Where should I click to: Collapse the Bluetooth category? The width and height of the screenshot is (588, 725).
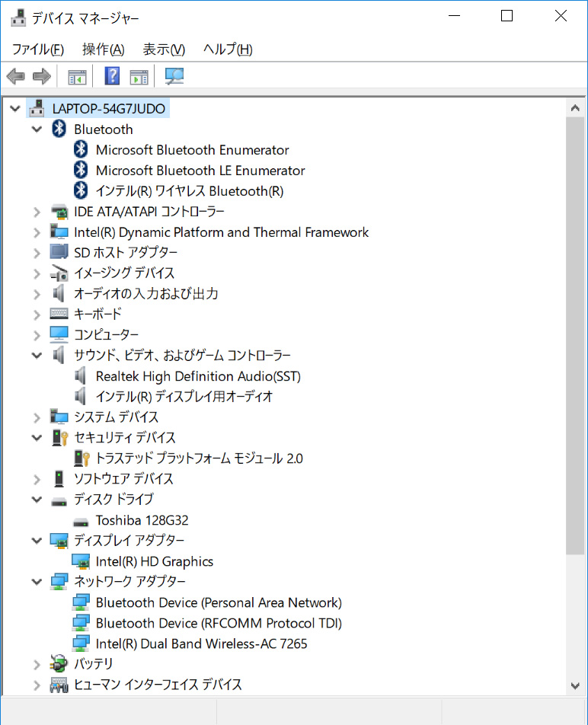pyautogui.click(x=37, y=129)
